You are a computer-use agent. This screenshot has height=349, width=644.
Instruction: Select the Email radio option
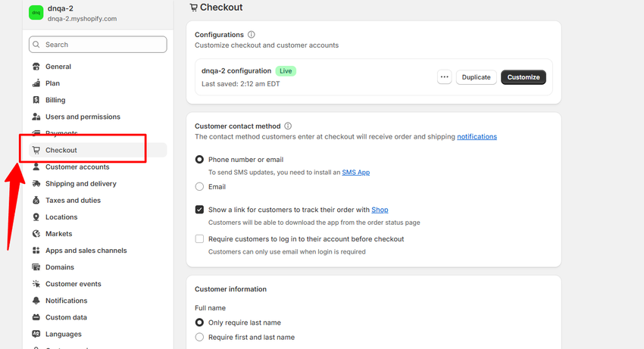pyautogui.click(x=200, y=186)
